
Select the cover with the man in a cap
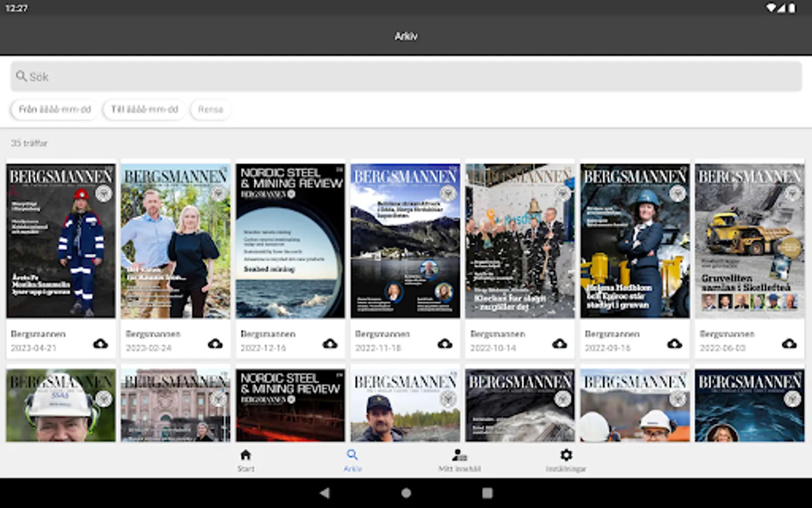click(405, 405)
